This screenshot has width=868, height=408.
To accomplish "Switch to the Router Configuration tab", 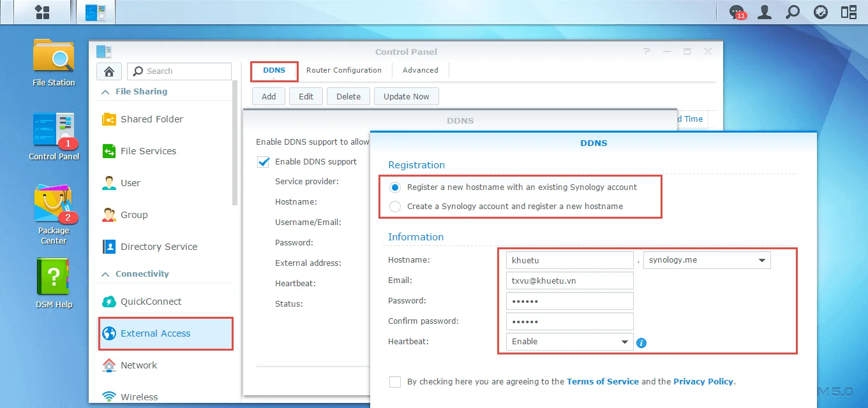I will [344, 70].
